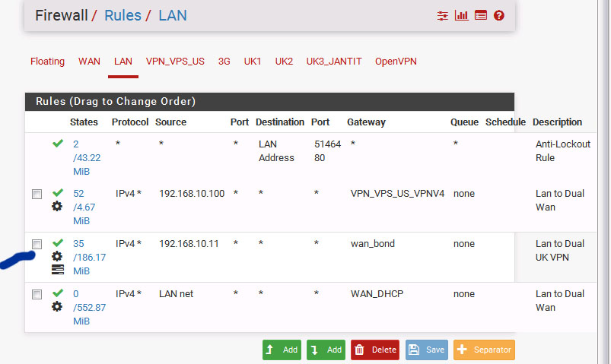Viewport: 611px width, 364px height.
Task: Go to the Floating rules tab
Action: pos(47,62)
